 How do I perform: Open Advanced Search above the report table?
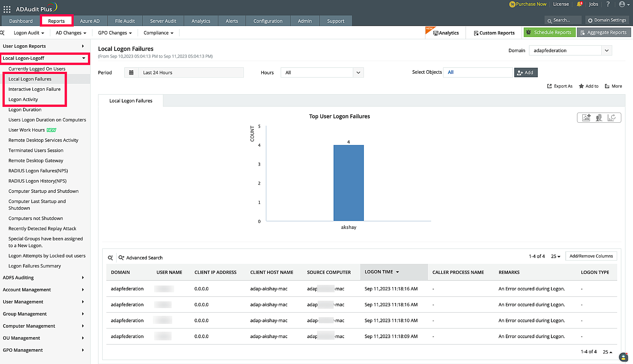pyautogui.click(x=141, y=257)
